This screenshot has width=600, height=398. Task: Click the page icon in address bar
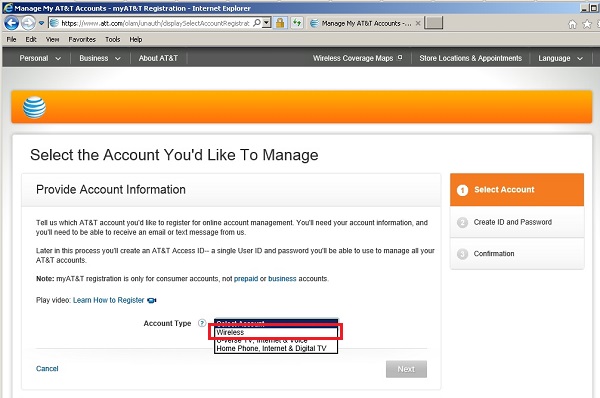(x=54, y=23)
